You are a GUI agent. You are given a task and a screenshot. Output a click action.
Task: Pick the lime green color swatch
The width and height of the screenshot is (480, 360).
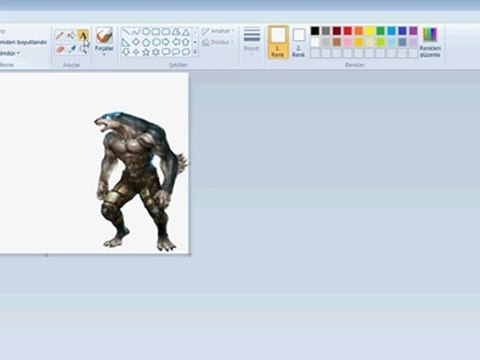pyautogui.click(x=381, y=42)
